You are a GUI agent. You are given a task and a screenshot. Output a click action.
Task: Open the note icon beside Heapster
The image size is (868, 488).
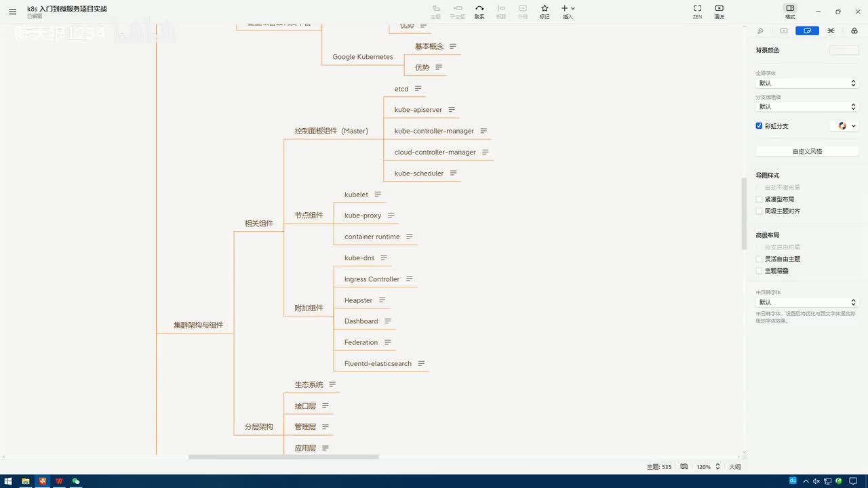[x=382, y=300]
